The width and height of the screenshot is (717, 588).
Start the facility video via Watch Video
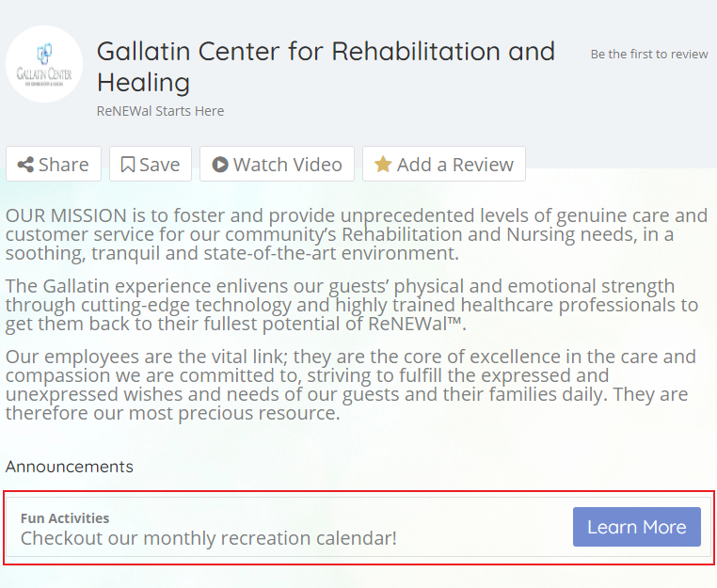click(x=277, y=164)
